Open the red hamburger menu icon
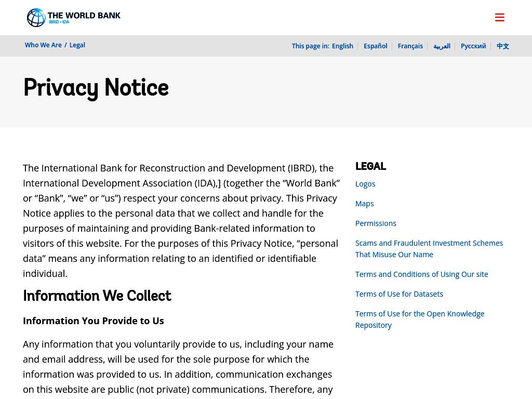This screenshot has height=399, width=532. pos(499,17)
